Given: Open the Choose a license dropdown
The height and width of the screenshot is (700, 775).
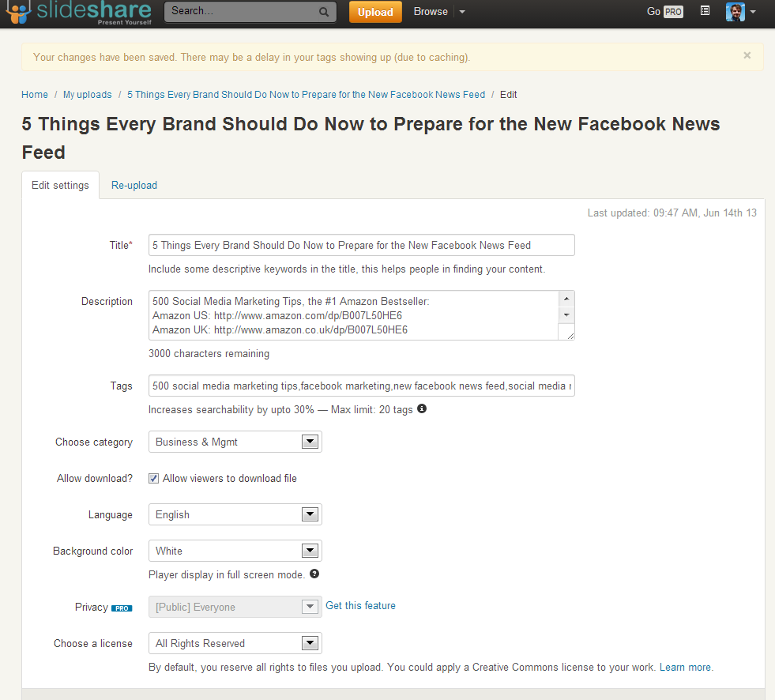Looking at the screenshot, I should tap(235, 643).
